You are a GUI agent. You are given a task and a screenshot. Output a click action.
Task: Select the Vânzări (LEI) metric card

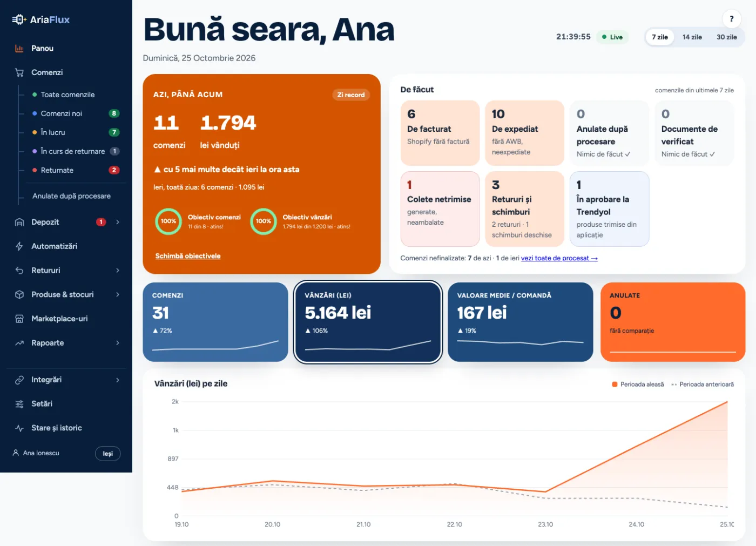click(x=368, y=322)
